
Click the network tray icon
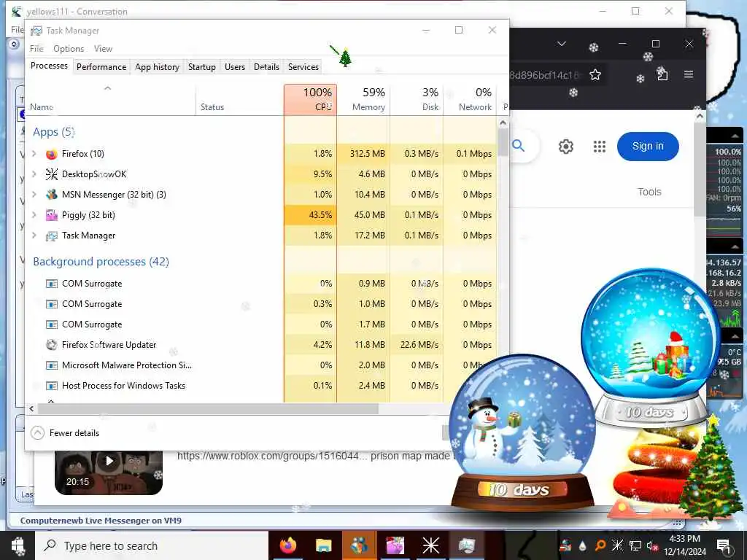[x=635, y=545]
